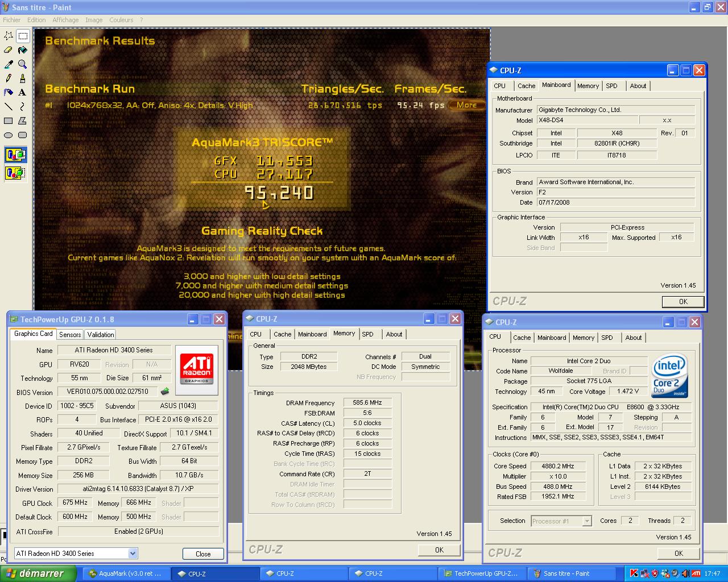The image size is (728, 582).
Task: Open the Memory tab in CPU-Z Mainboard window
Action: tap(588, 86)
